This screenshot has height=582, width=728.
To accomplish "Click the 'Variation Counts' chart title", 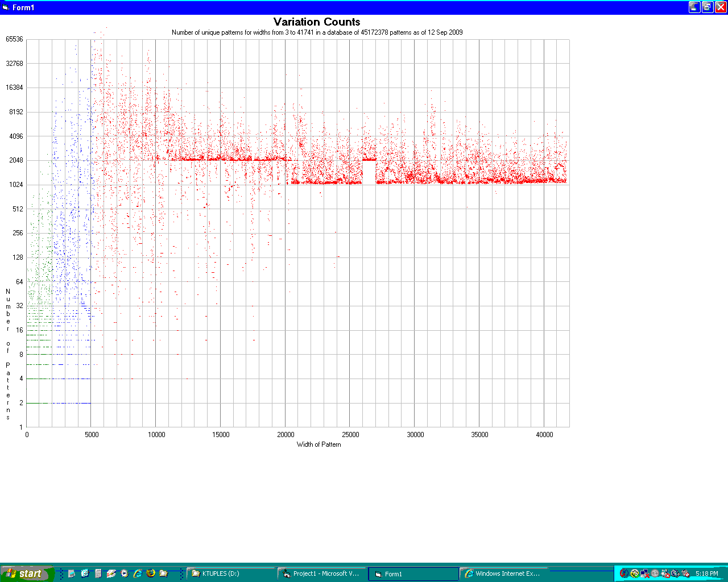I will [x=317, y=22].
